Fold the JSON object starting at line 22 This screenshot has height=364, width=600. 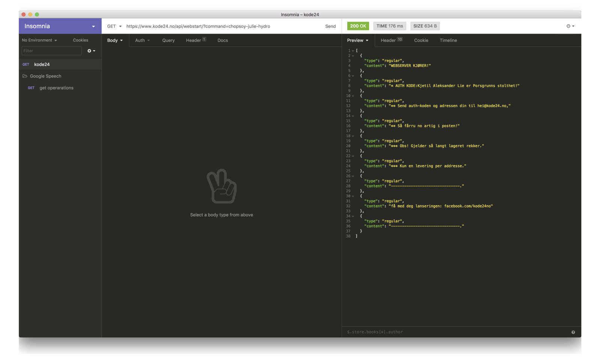click(x=353, y=156)
